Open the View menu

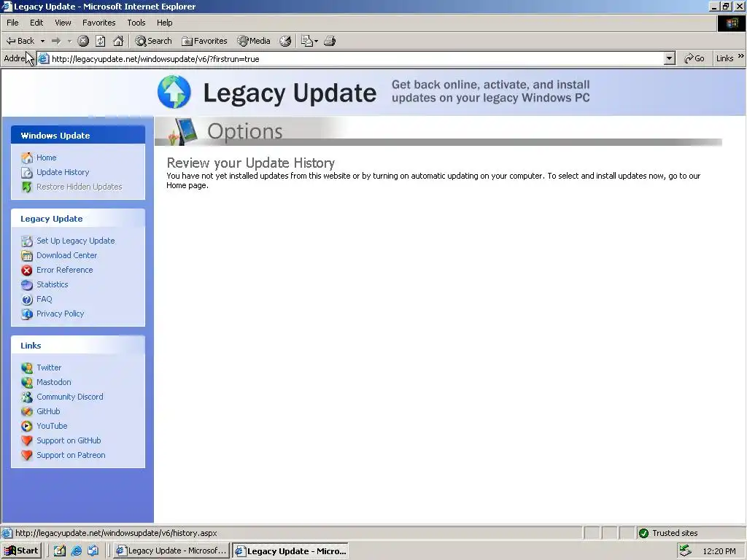[63, 23]
